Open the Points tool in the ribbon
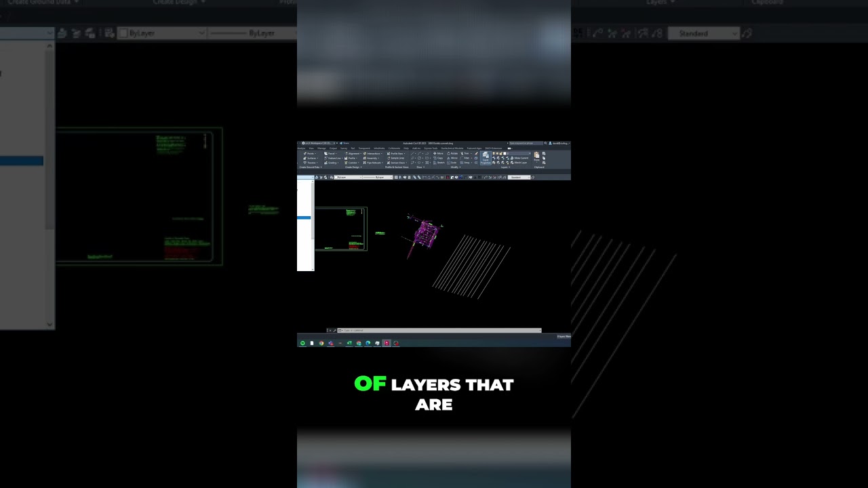The image size is (868, 488). [310, 154]
